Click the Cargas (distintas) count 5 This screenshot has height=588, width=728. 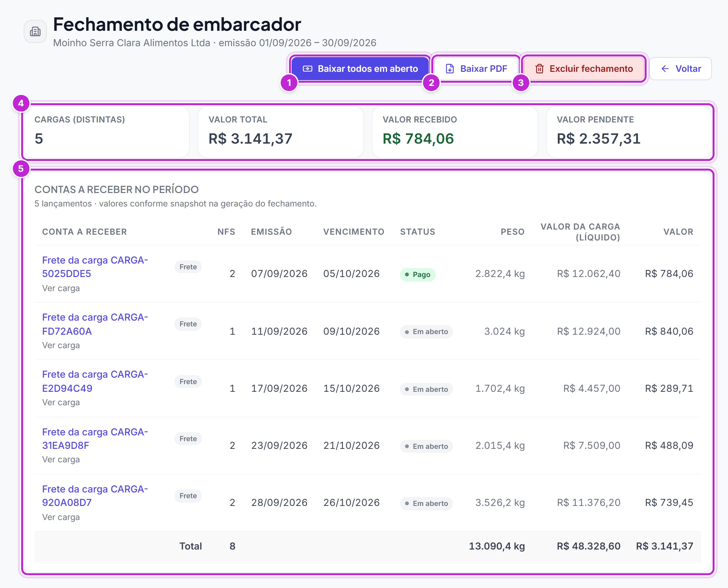[x=39, y=139]
